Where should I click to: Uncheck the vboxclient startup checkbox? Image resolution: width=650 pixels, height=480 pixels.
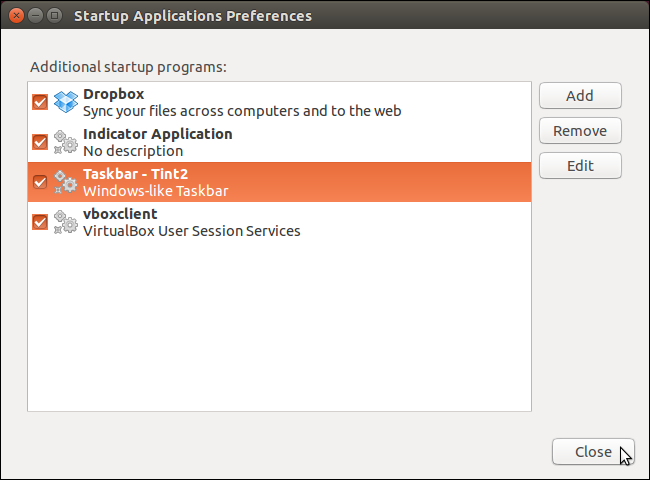pos(40,222)
